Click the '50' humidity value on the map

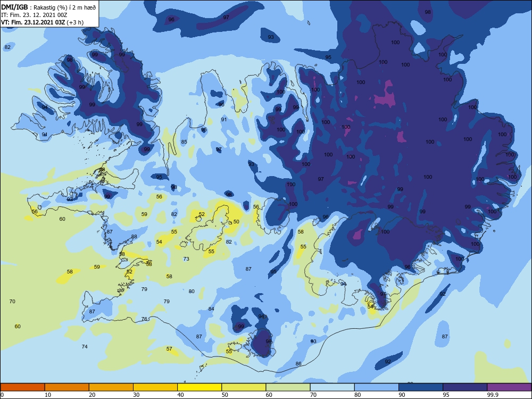click(x=236, y=221)
